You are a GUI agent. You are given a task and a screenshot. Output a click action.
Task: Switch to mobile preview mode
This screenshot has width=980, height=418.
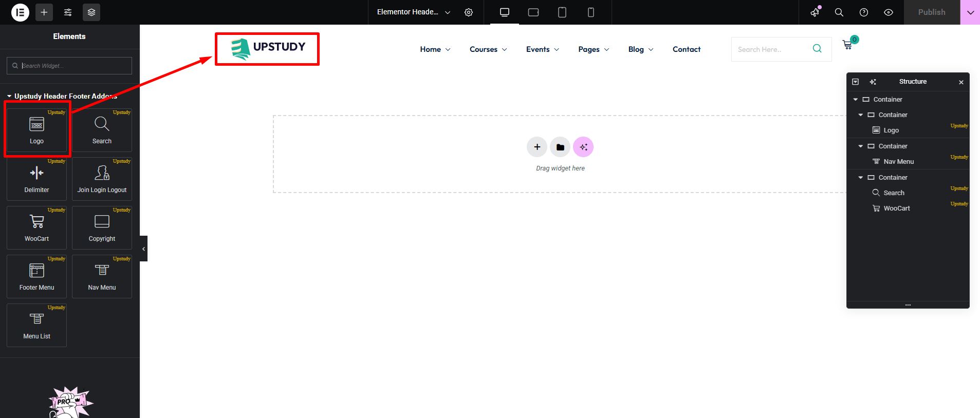click(591, 12)
